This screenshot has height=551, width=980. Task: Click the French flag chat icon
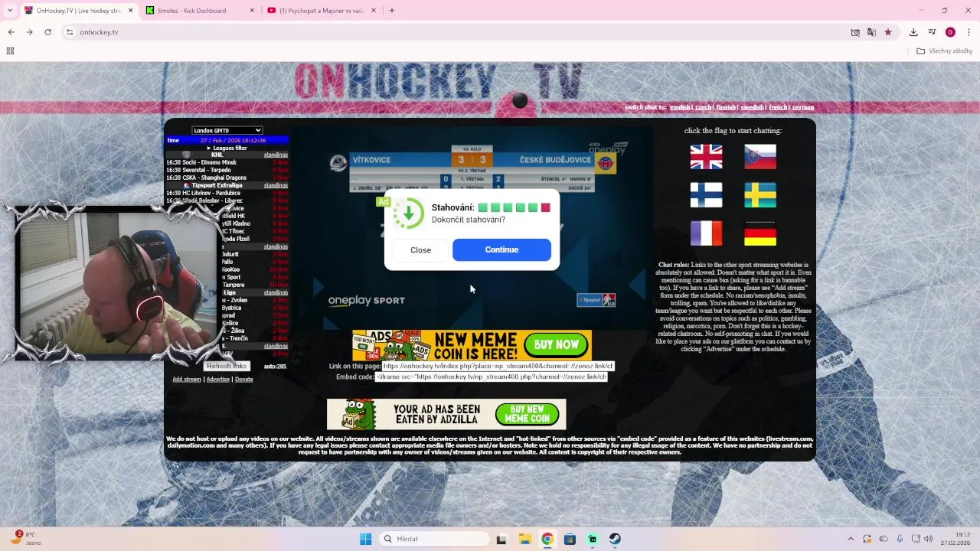[706, 233]
